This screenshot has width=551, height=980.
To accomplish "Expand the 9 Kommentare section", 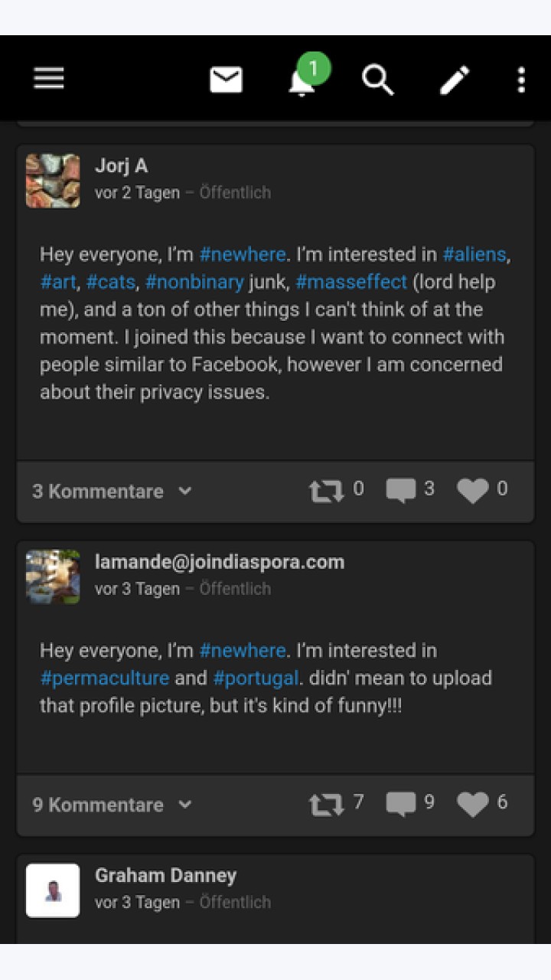I will (x=112, y=805).
